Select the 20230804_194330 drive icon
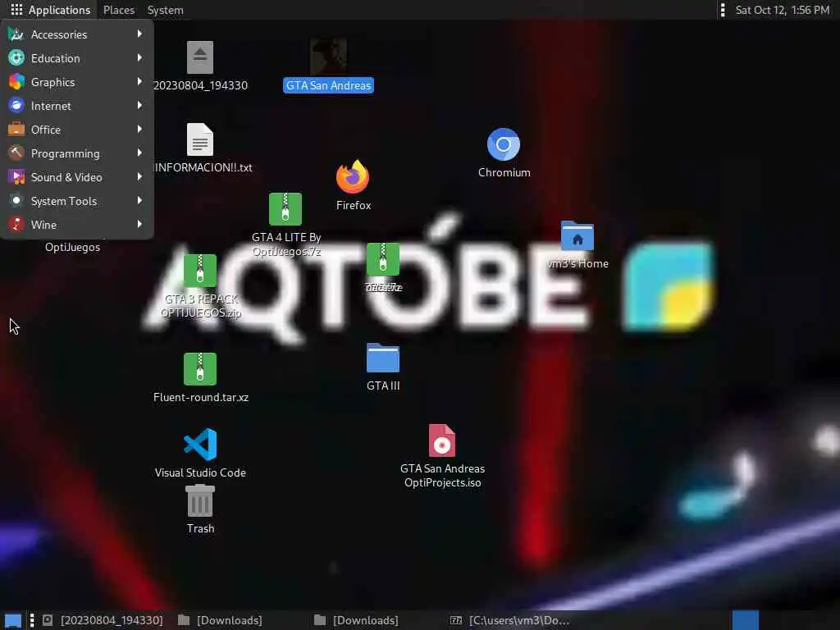The width and height of the screenshot is (840, 630). (200, 57)
